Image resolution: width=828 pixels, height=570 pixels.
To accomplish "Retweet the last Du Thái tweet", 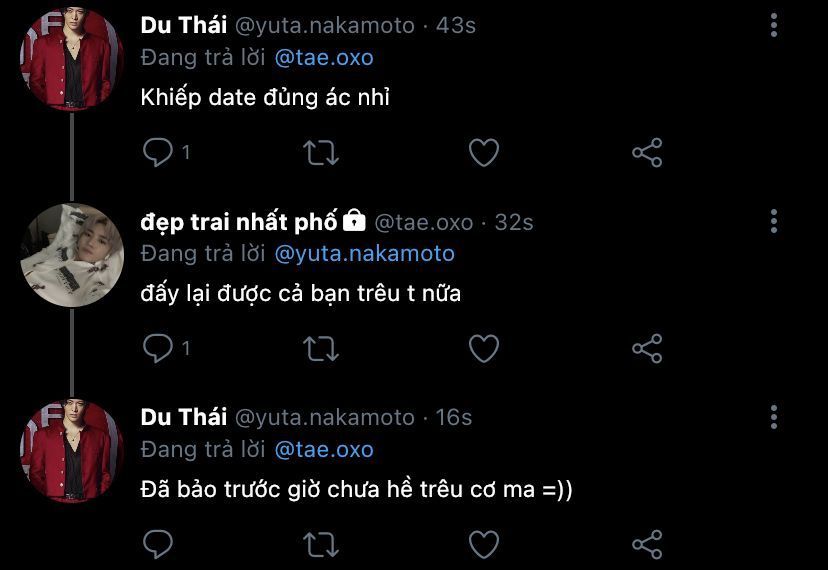I will click(321, 544).
